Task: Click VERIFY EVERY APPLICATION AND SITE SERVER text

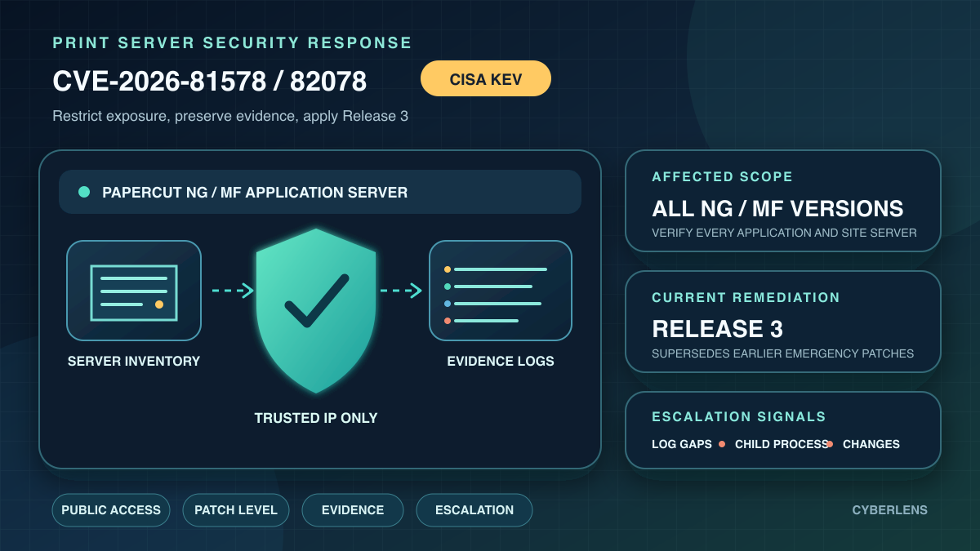Action: coord(784,233)
